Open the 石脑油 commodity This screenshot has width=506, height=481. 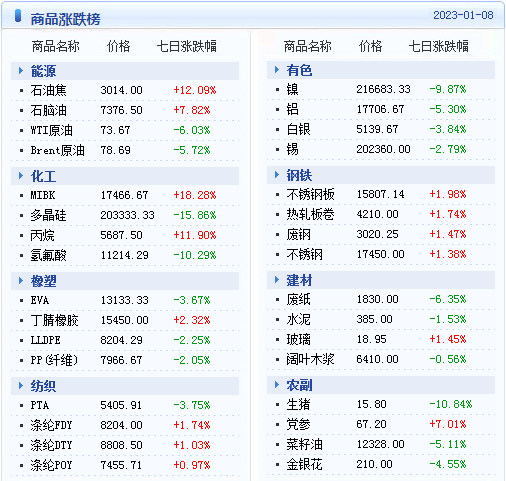(48, 110)
